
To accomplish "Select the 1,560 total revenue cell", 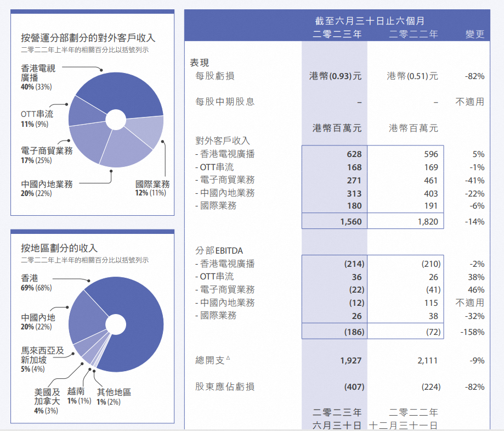I will (351, 221).
